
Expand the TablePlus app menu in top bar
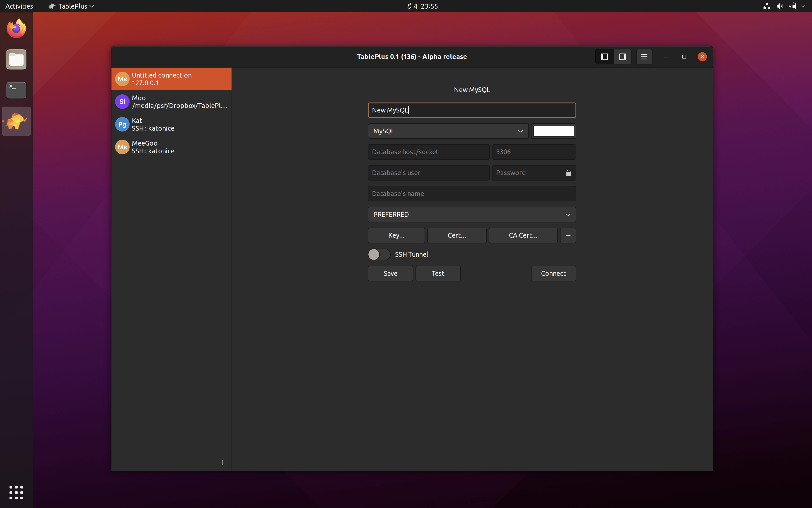pos(71,6)
